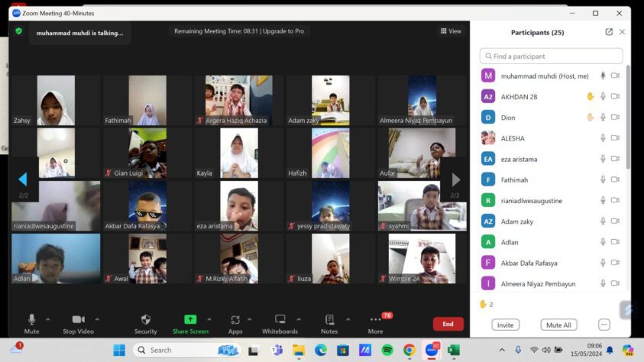The image size is (644, 362).
Task: Click the Share Screen icon
Action: (190, 319)
